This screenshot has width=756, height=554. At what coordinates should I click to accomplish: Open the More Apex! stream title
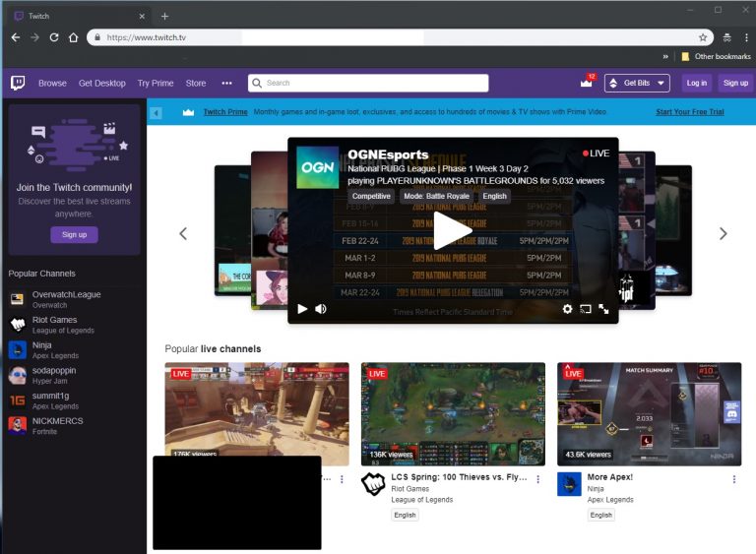(x=610, y=477)
